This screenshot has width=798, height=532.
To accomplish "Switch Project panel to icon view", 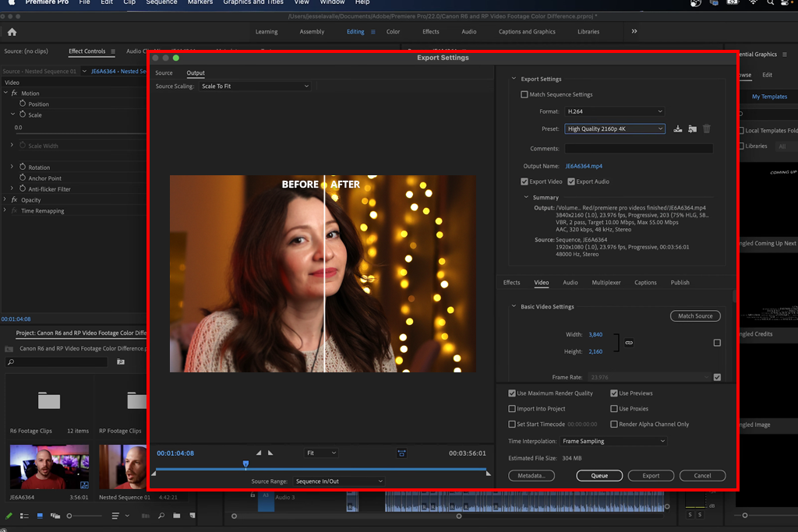I will tap(40, 516).
